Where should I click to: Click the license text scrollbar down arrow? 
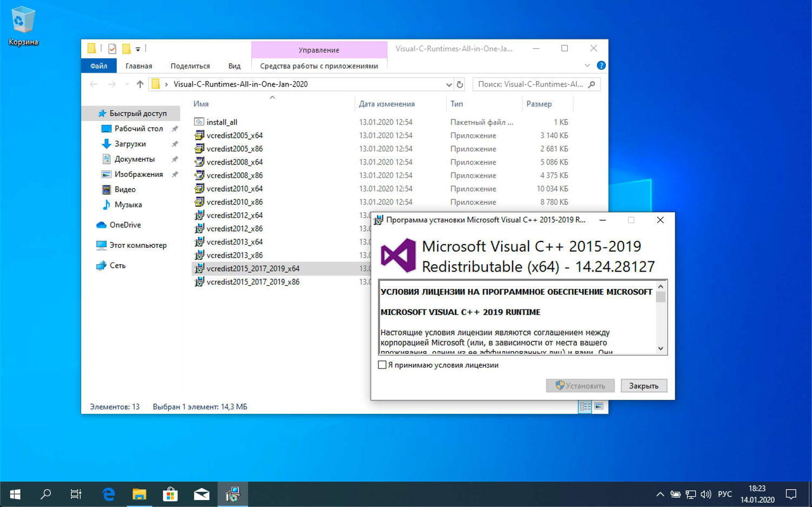[x=660, y=348]
